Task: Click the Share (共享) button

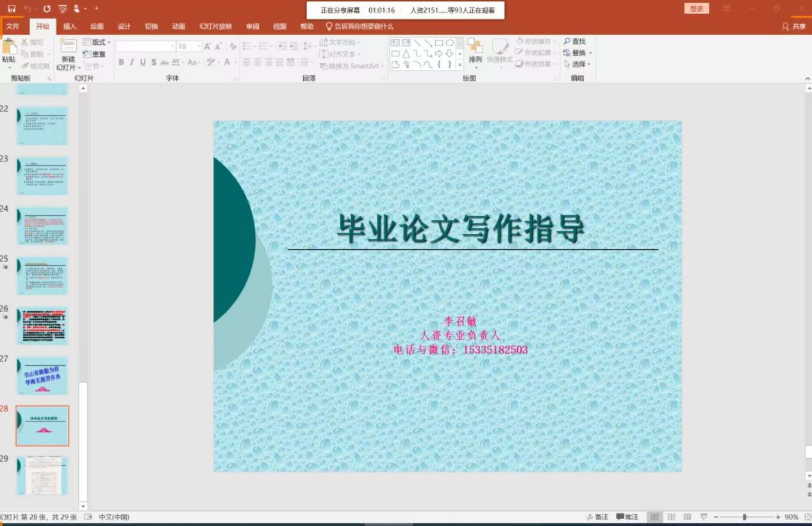Action: coord(794,26)
